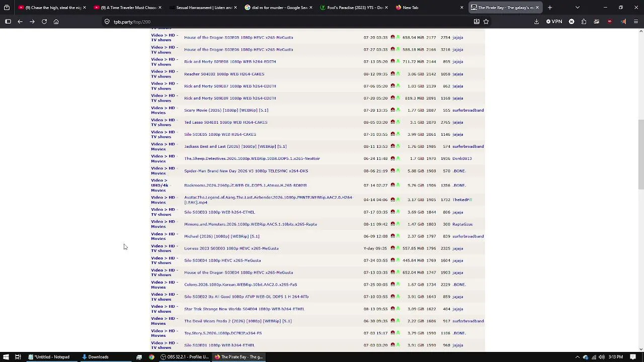Viewport: 644px width, 362px height.
Task: Open House of the Dragon S03E05 torrent
Action: pos(238,37)
